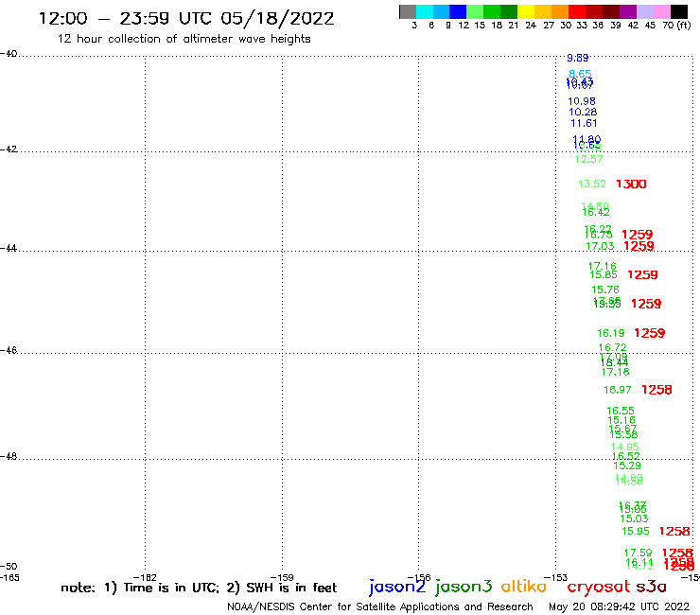Click the -159 longitude axis label
The height and width of the screenshot is (615, 700).
click(282, 577)
